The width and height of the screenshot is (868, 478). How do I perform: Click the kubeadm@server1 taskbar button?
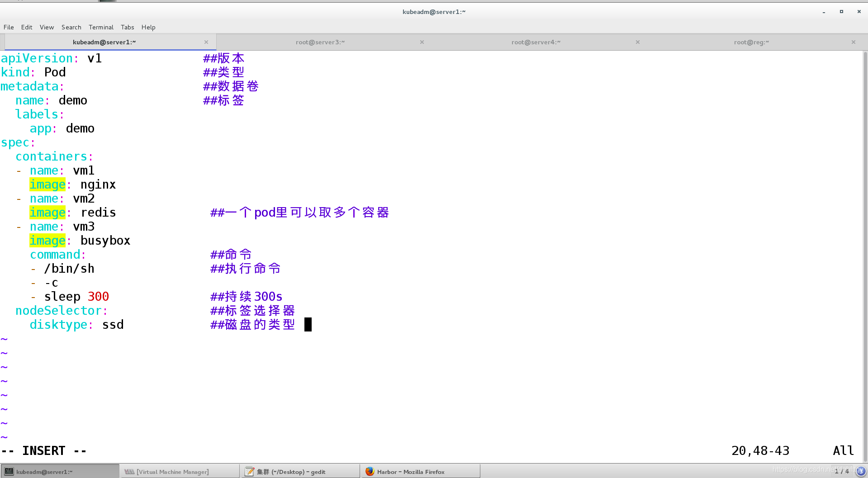60,472
